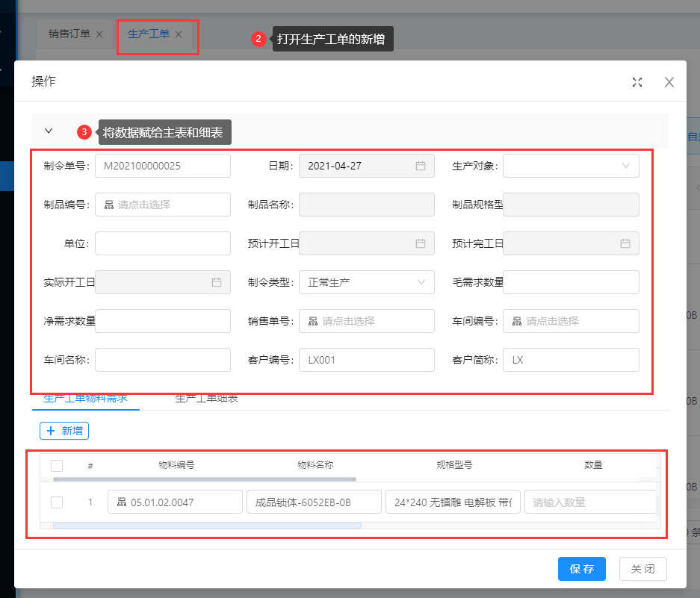Click the 制品名称 field
The height and width of the screenshot is (598, 700).
pos(367,205)
